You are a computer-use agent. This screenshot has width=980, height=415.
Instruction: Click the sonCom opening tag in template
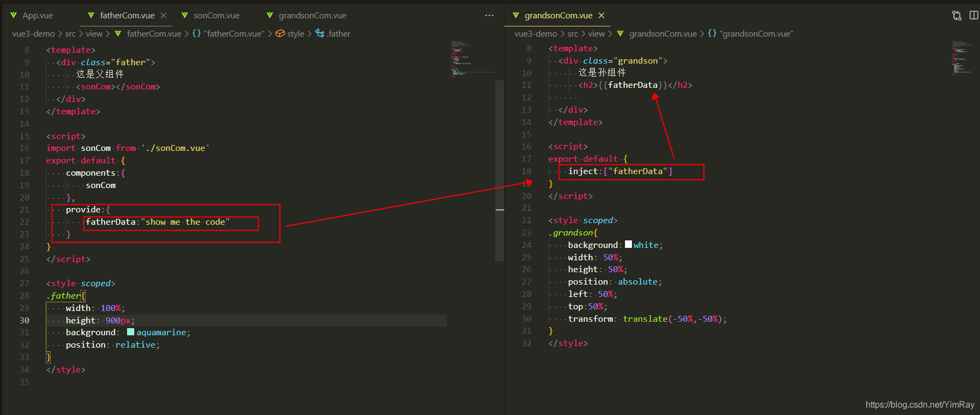tap(96, 86)
